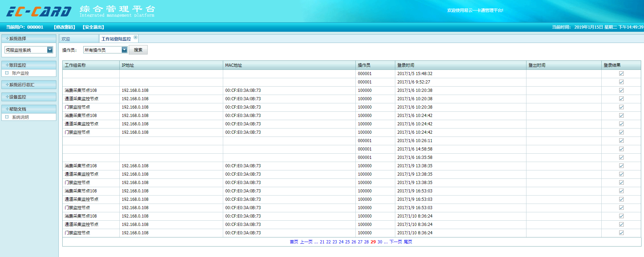Jump to page 25
Screen dimensions: 644x257
347,242
